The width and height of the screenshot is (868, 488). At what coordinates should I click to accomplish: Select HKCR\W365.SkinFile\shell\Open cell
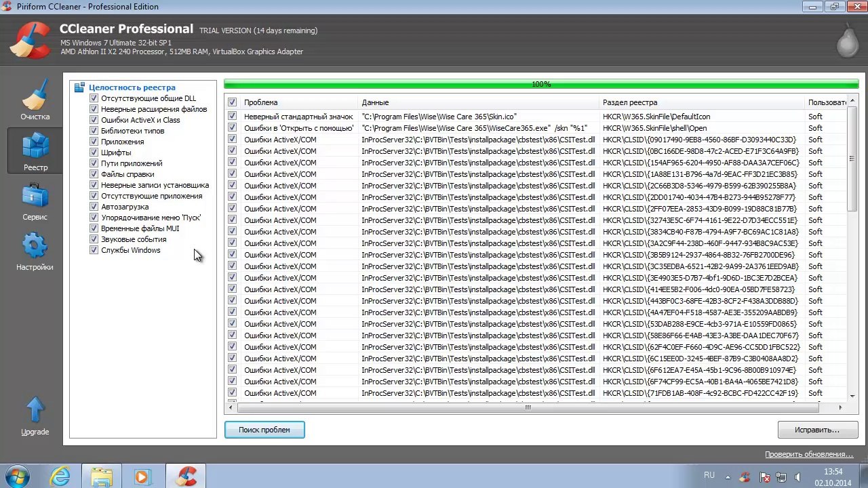coord(655,128)
